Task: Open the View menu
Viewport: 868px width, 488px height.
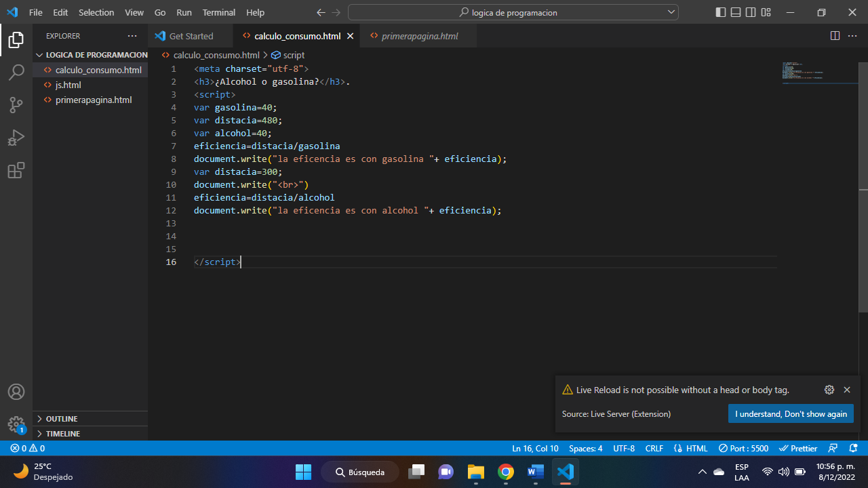Action: click(134, 12)
